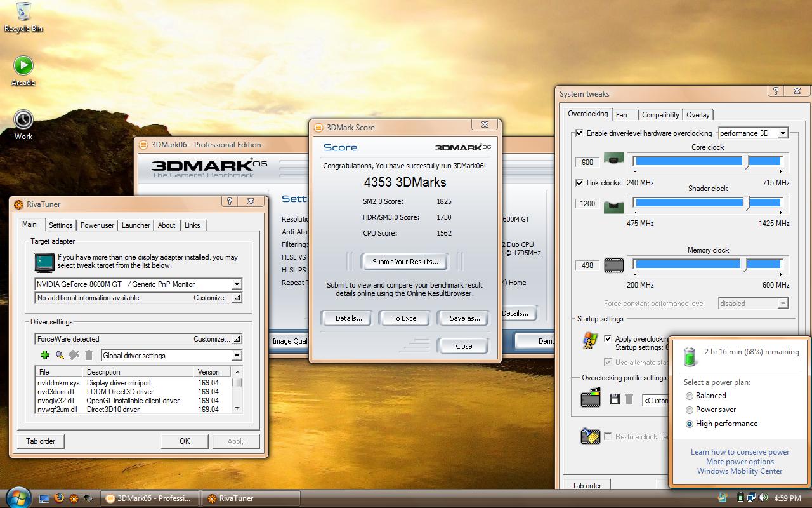
Task: Click the volume speaker tray icon
Action: 763,498
